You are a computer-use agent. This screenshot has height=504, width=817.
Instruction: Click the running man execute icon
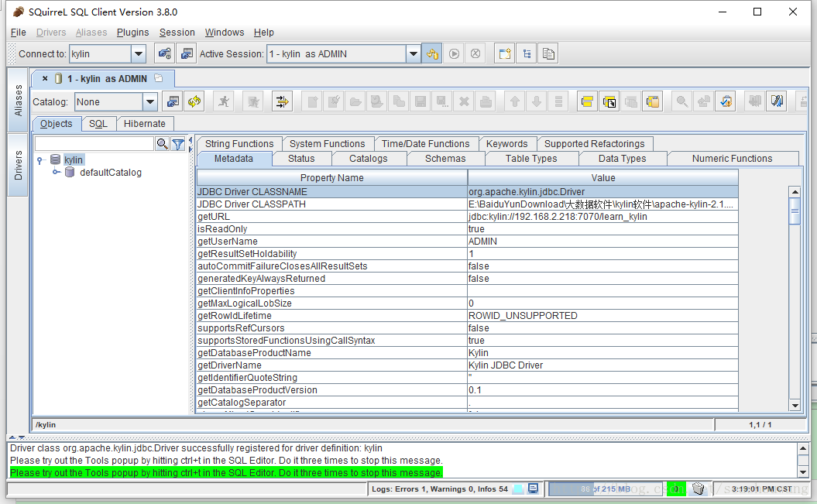pos(224,101)
